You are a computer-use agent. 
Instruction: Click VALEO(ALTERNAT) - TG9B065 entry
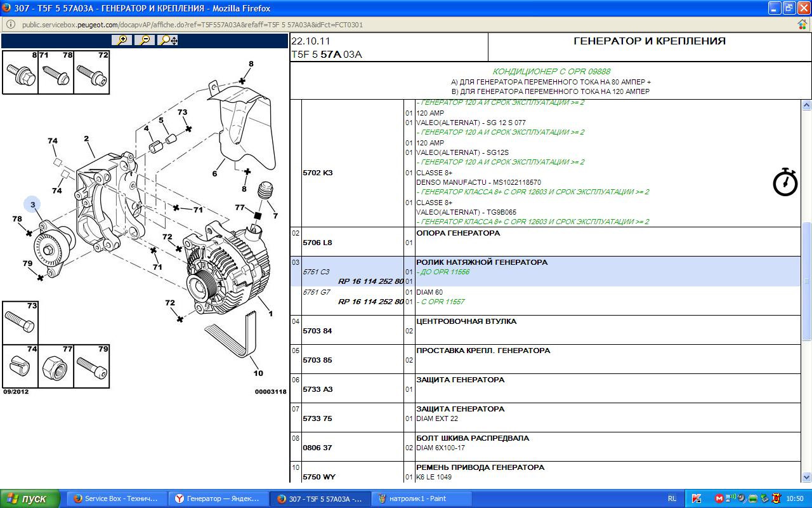[466, 212]
